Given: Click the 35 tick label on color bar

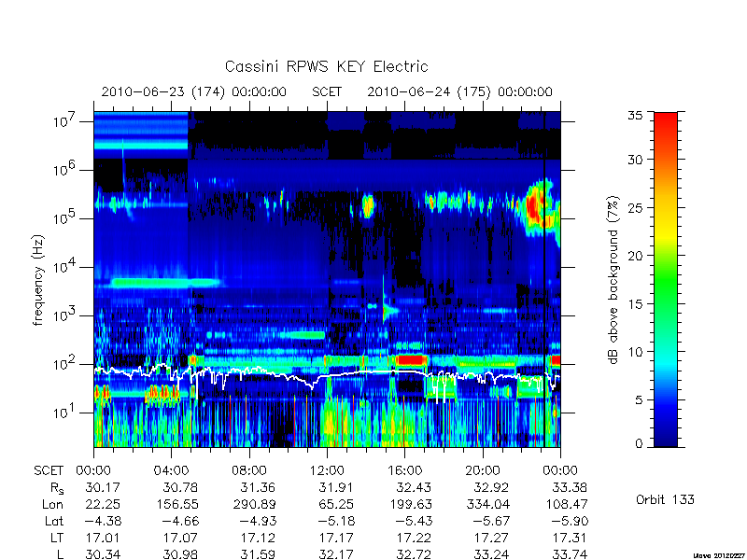Looking at the screenshot, I should click(635, 116).
